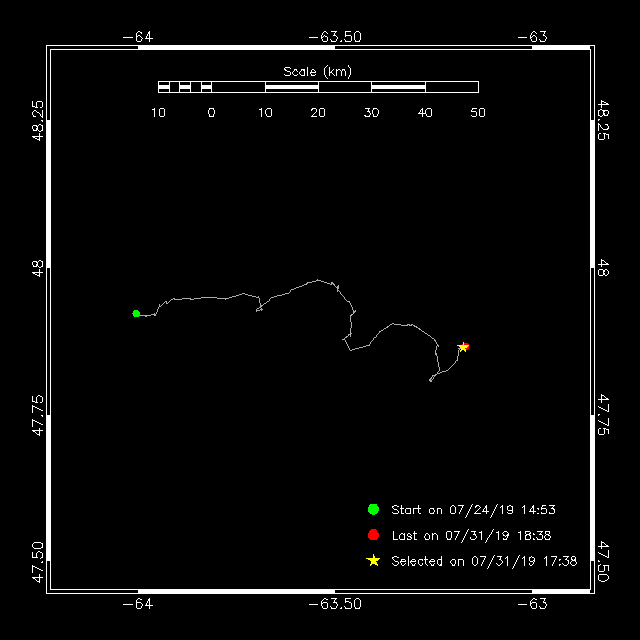Click the bottom axis label -63
This screenshot has height=640, width=640.
(x=532, y=603)
